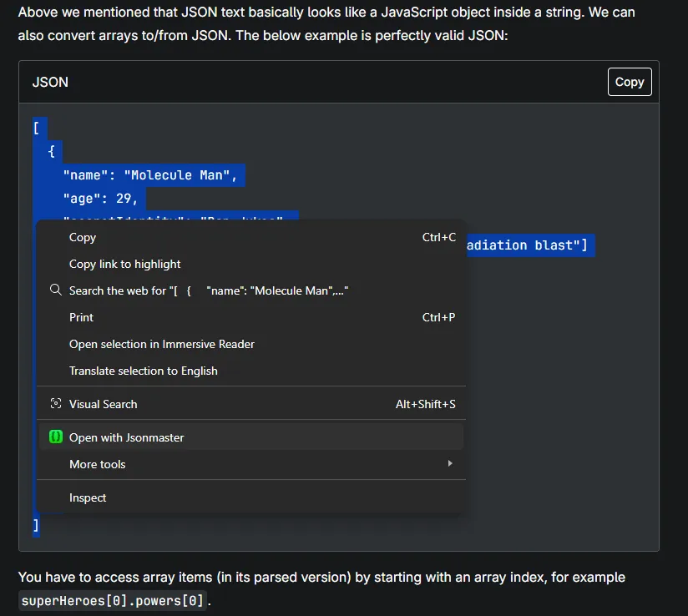688x616 pixels.
Task: Click the closing square bracket in code
Action: pos(36,525)
